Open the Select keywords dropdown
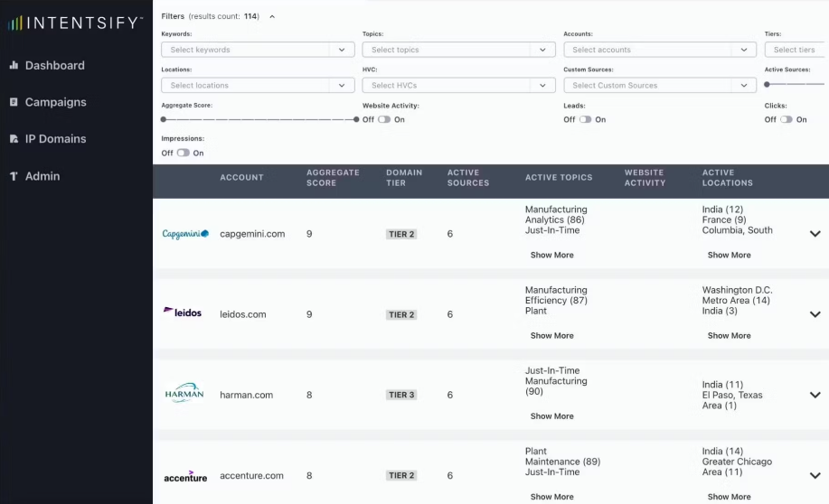 (258, 50)
